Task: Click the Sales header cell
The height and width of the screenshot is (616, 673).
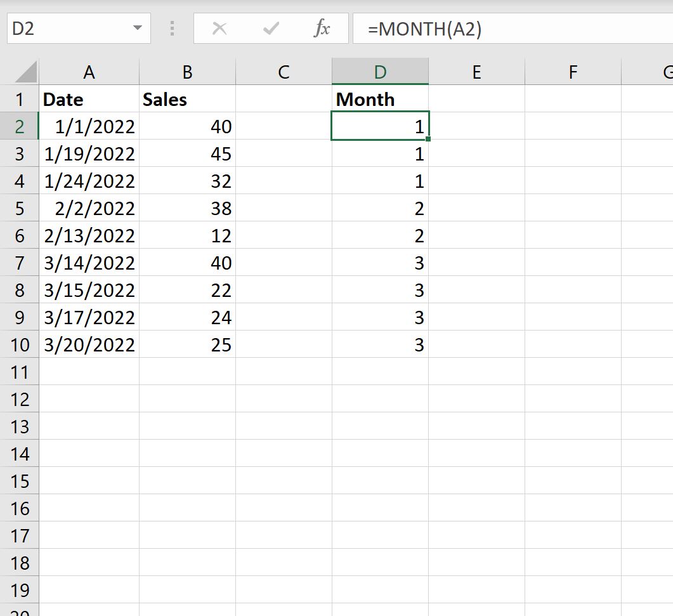Action: (187, 99)
